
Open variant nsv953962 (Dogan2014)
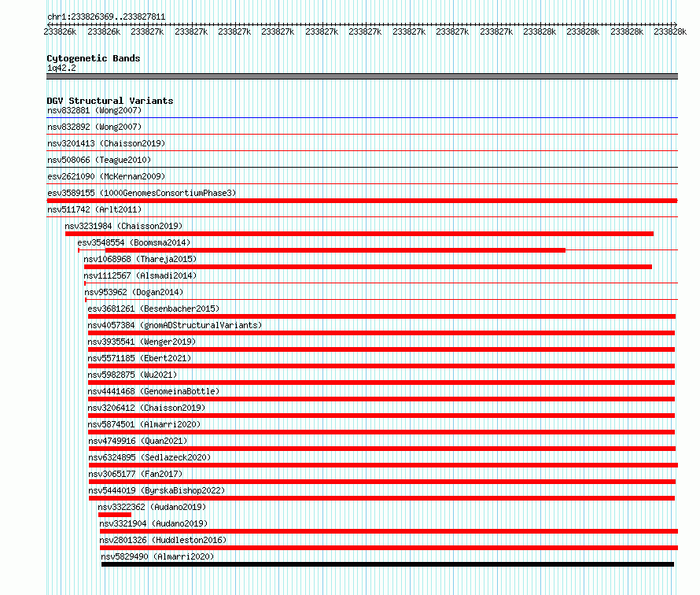[x=134, y=292]
